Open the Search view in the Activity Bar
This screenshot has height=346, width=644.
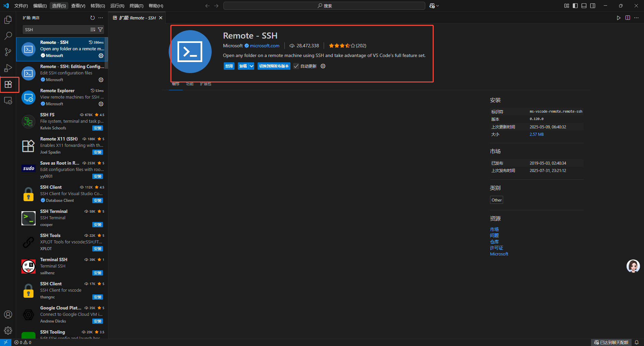(8, 36)
